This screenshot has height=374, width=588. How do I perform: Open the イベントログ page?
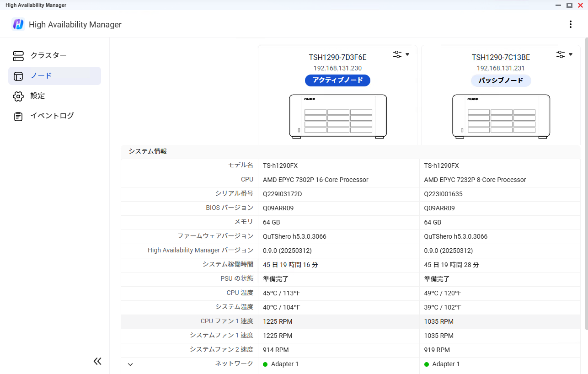[x=54, y=116]
